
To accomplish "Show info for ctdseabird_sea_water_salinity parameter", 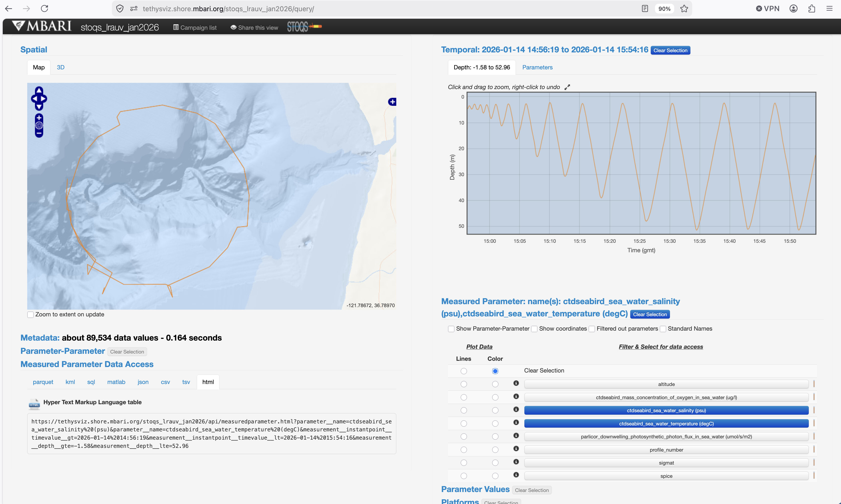I will 516,409.
